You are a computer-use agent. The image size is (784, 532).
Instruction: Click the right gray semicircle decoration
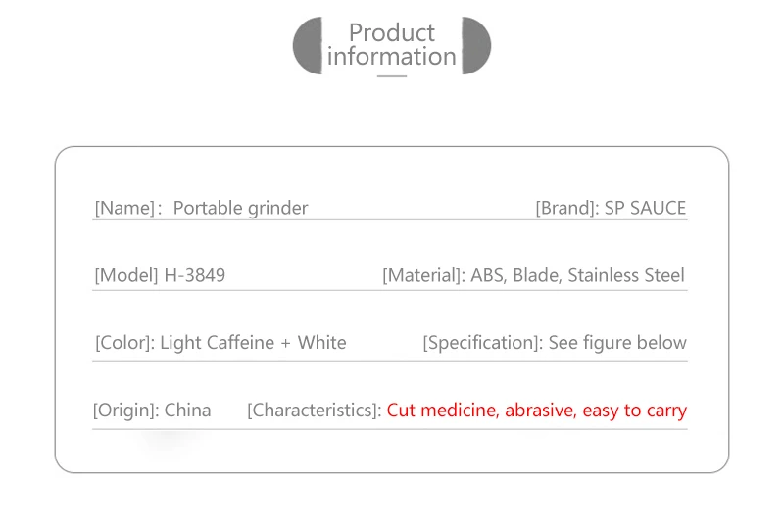tap(476, 45)
